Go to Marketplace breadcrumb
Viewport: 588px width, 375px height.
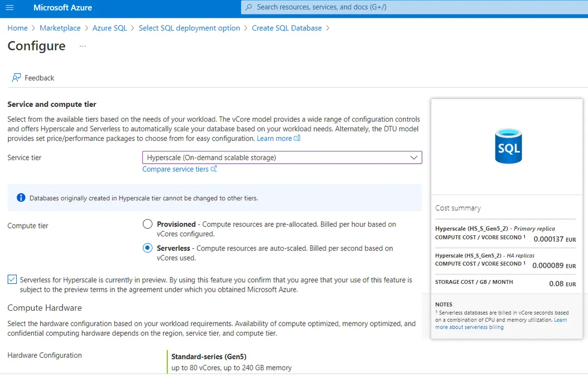60,28
